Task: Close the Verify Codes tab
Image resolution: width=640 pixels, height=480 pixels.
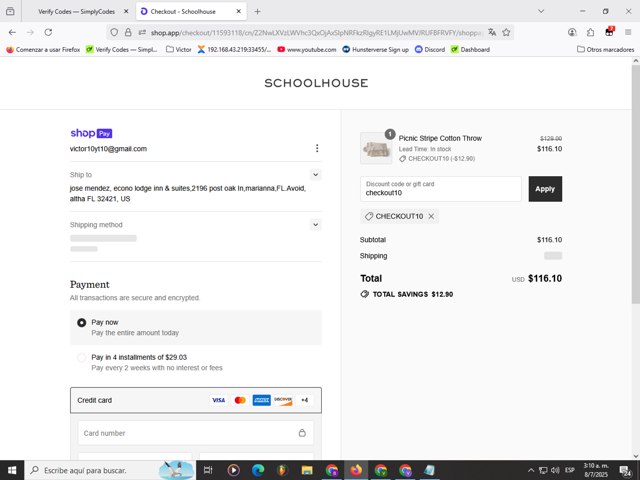Action: coord(126,11)
